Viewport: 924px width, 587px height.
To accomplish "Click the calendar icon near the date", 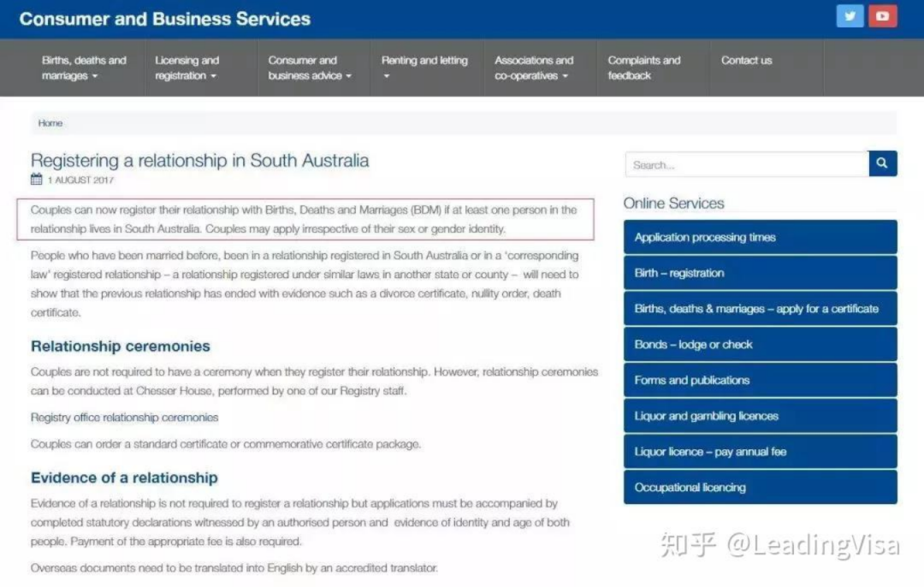I will pyautogui.click(x=37, y=179).
